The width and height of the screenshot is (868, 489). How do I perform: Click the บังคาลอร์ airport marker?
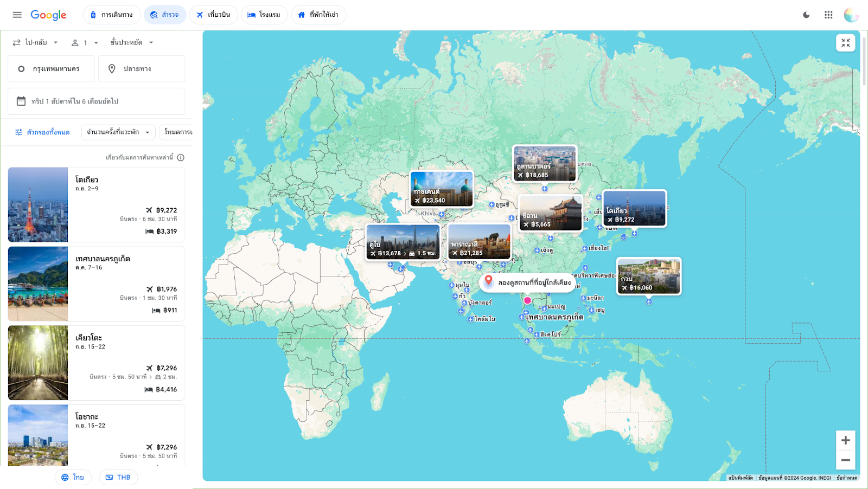click(x=464, y=303)
